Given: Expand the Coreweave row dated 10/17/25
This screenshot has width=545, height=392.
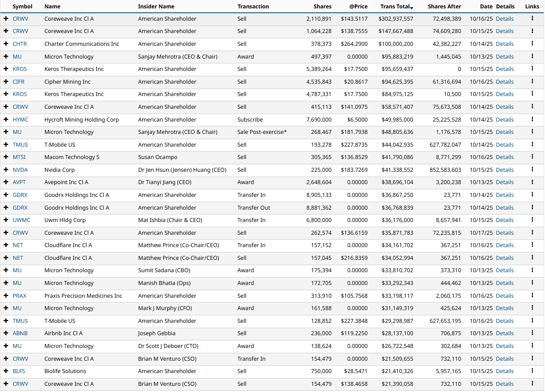Looking at the screenshot, I should point(6,233).
